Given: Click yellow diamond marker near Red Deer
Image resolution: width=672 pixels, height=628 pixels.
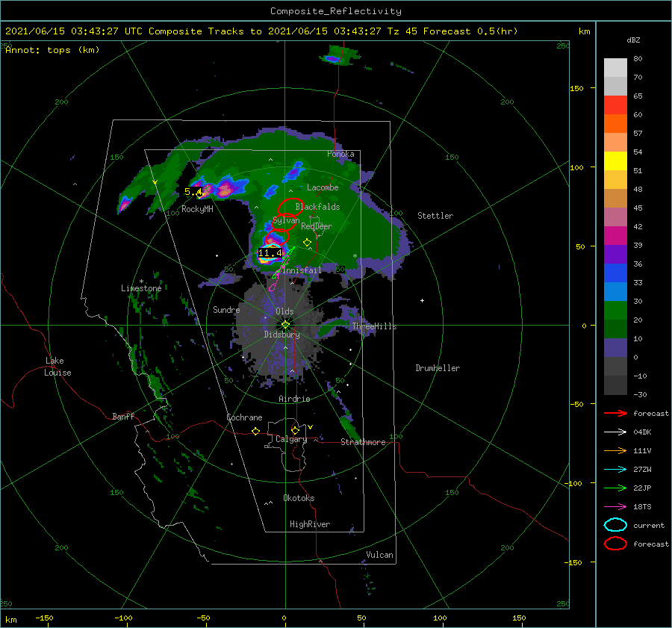Looking at the screenshot, I should 307,243.
